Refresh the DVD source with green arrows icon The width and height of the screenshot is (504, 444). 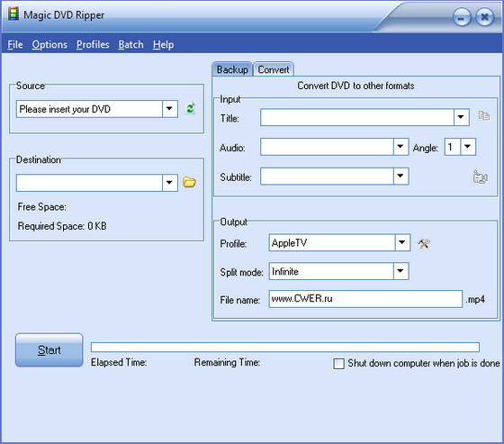point(190,109)
